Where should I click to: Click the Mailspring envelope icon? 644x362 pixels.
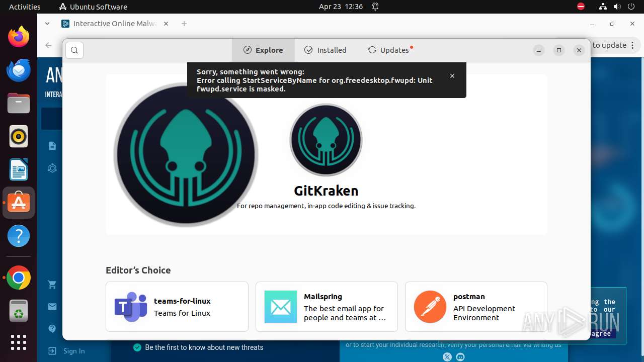[280, 307]
